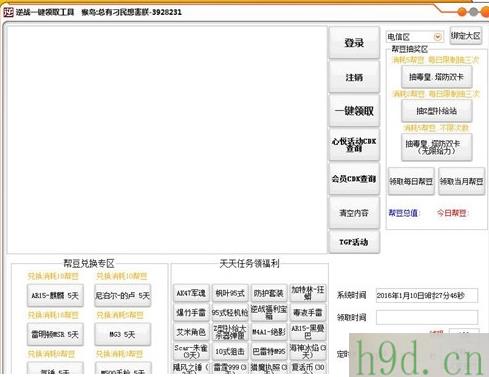Viewport: 489px width, 377px height.
Task: Click 会员CDK查询 button
Action: click(x=354, y=179)
